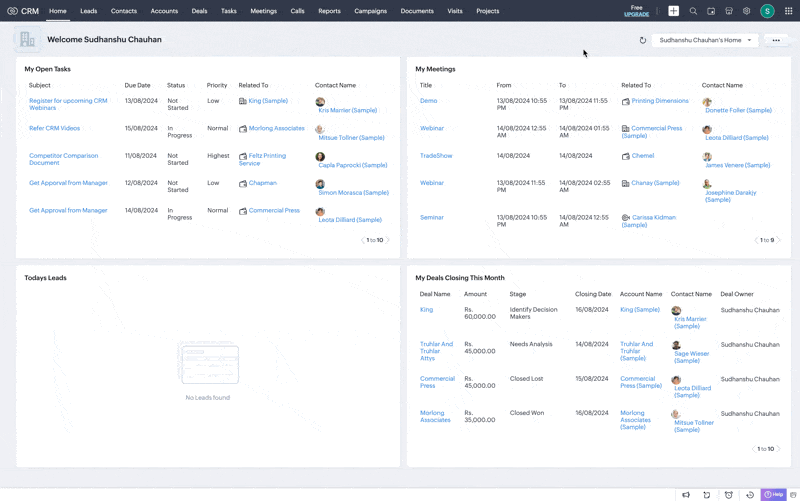
Task: Open the Demo meeting
Action: [x=429, y=101]
